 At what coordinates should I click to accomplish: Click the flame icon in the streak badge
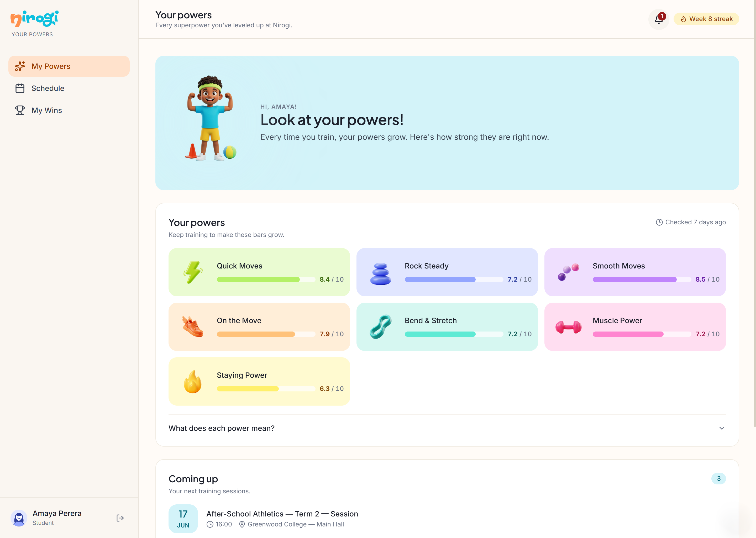coord(683,19)
